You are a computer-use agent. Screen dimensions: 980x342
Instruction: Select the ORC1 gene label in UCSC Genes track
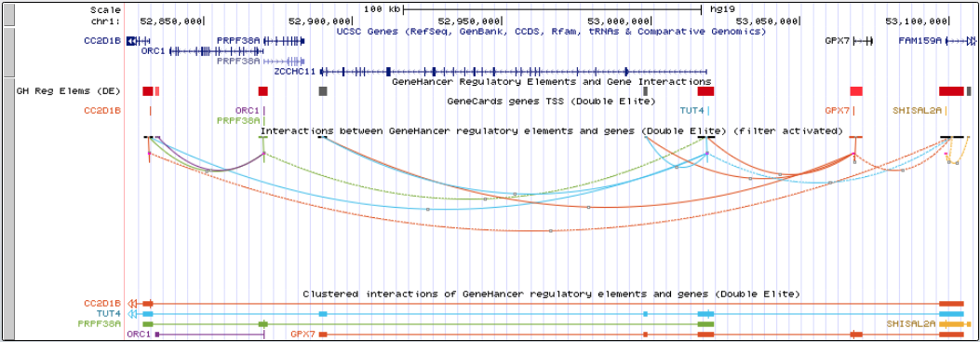coord(154,50)
